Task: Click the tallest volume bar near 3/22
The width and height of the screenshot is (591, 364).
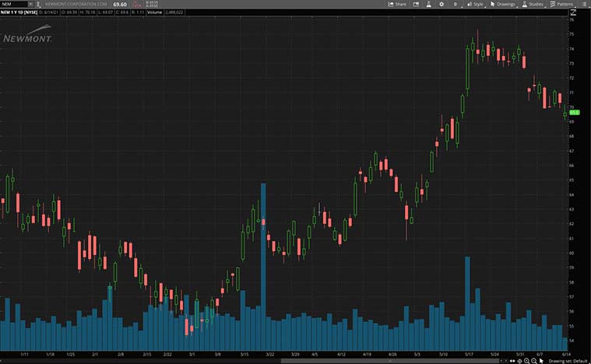Action: (x=263, y=264)
